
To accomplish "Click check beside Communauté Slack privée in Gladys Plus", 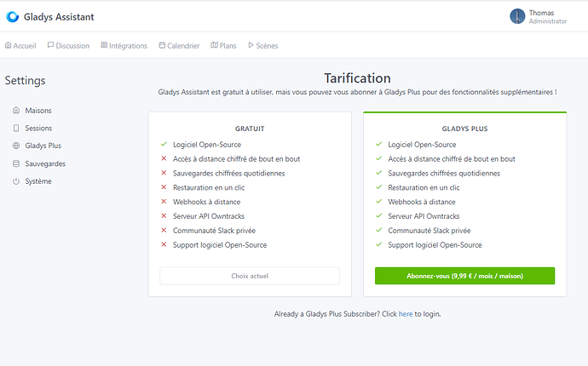I will pos(378,231).
